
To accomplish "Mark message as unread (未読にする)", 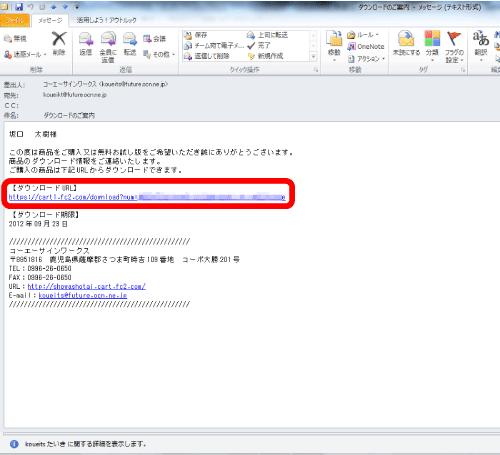I will click(406, 39).
